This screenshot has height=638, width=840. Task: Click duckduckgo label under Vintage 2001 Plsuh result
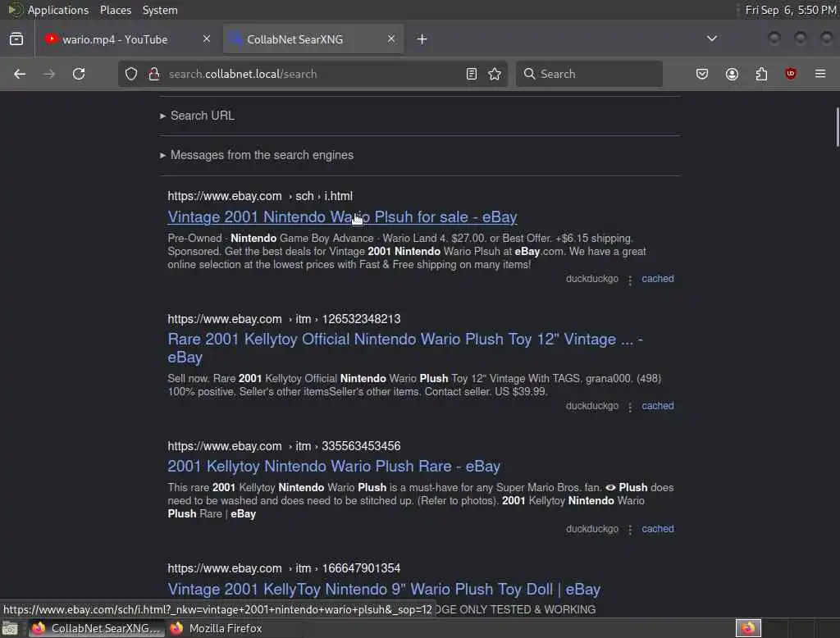point(592,279)
